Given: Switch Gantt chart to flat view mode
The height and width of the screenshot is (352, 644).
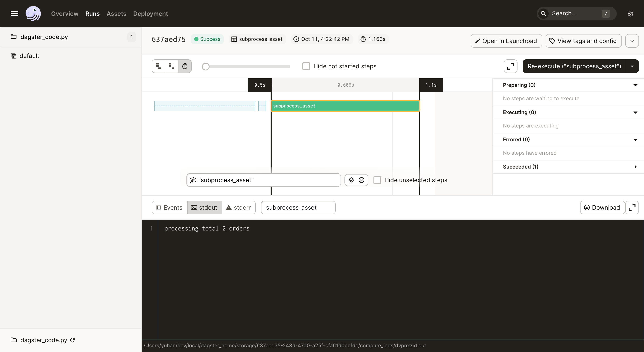Looking at the screenshot, I should (158, 66).
